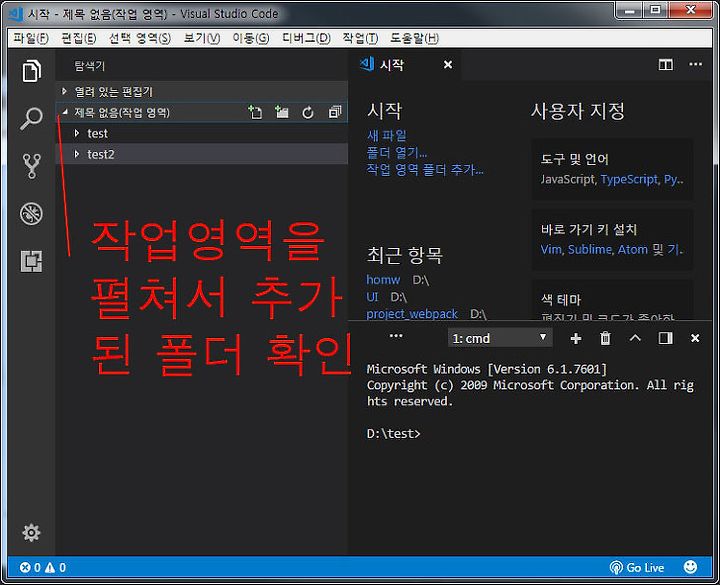Click New Folder icon in workspace header
The height and width of the screenshot is (585, 720).
point(281,112)
